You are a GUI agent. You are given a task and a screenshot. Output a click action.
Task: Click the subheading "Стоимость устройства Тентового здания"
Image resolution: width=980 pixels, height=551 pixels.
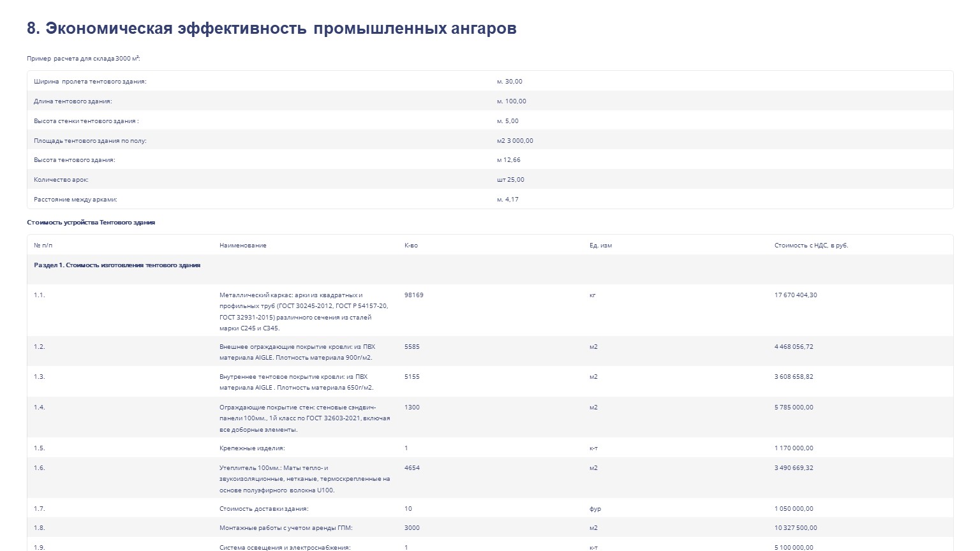click(91, 223)
